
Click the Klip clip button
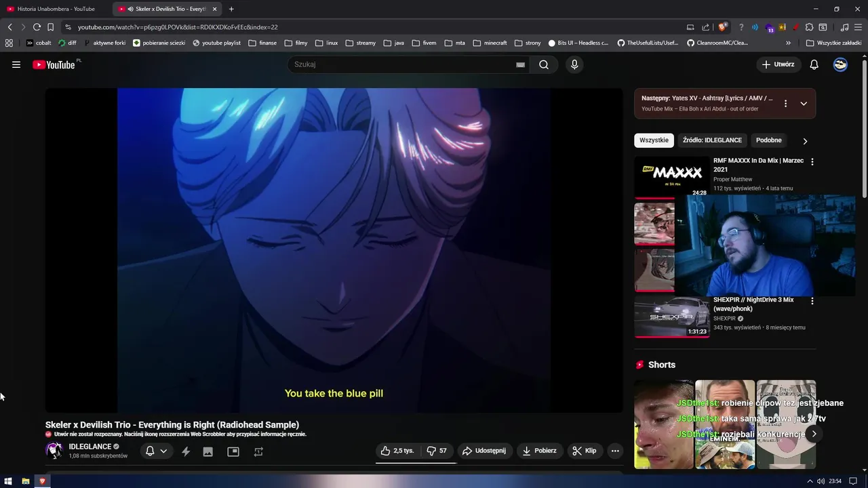click(x=584, y=451)
